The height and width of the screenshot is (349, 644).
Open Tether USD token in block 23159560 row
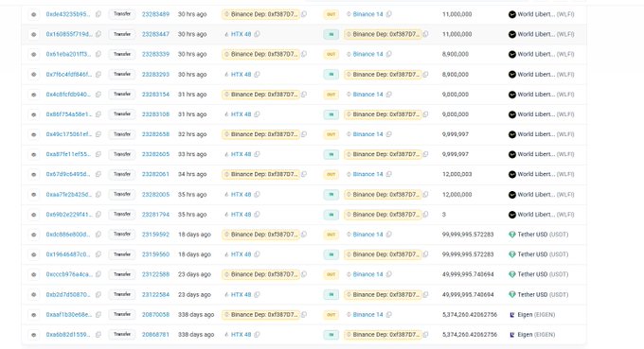pos(532,254)
